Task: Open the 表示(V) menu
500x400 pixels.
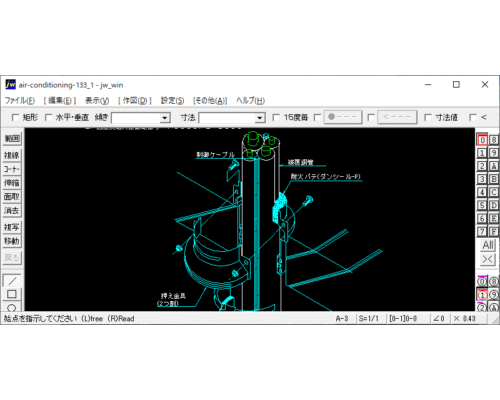Action: [97, 100]
